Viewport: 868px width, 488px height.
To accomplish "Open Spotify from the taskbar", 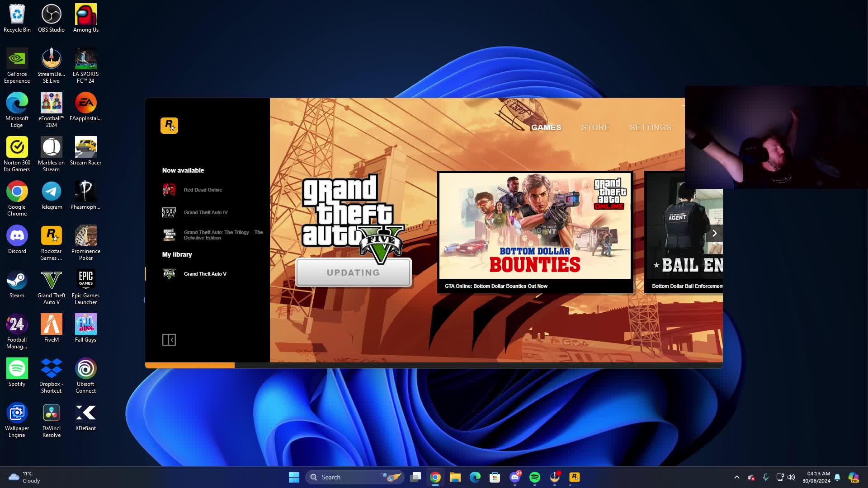I will point(535,477).
